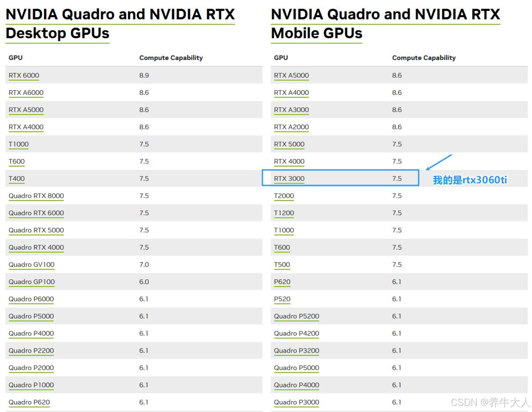Click RTX A5000 in the Mobile GPUs table
The width and height of the screenshot is (532, 412).
tap(291, 75)
